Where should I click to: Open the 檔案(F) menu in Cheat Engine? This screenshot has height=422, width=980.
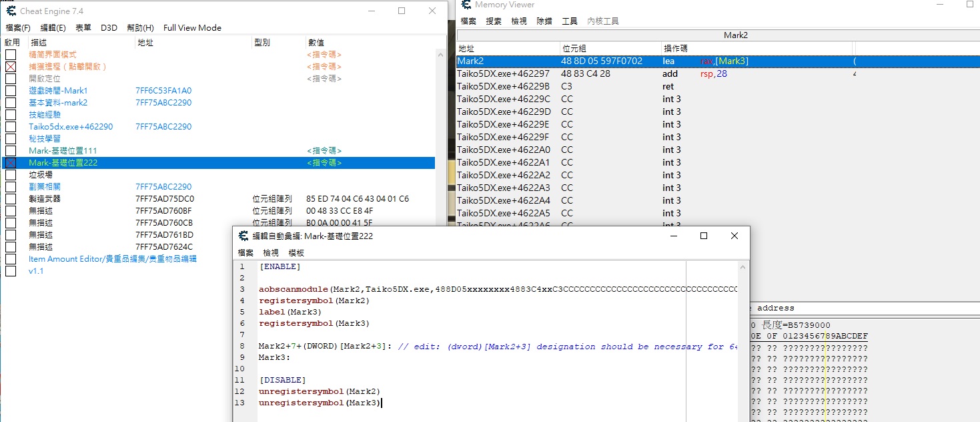click(18, 28)
